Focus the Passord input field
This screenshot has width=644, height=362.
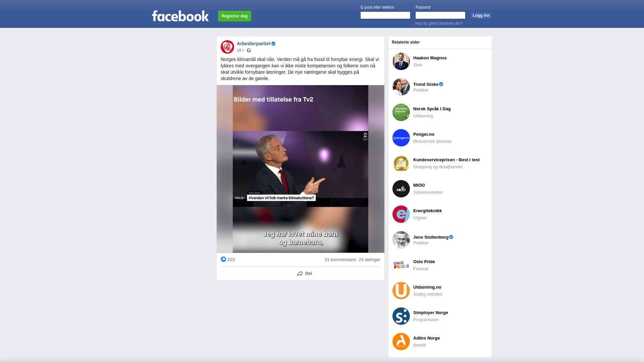tap(440, 15)
